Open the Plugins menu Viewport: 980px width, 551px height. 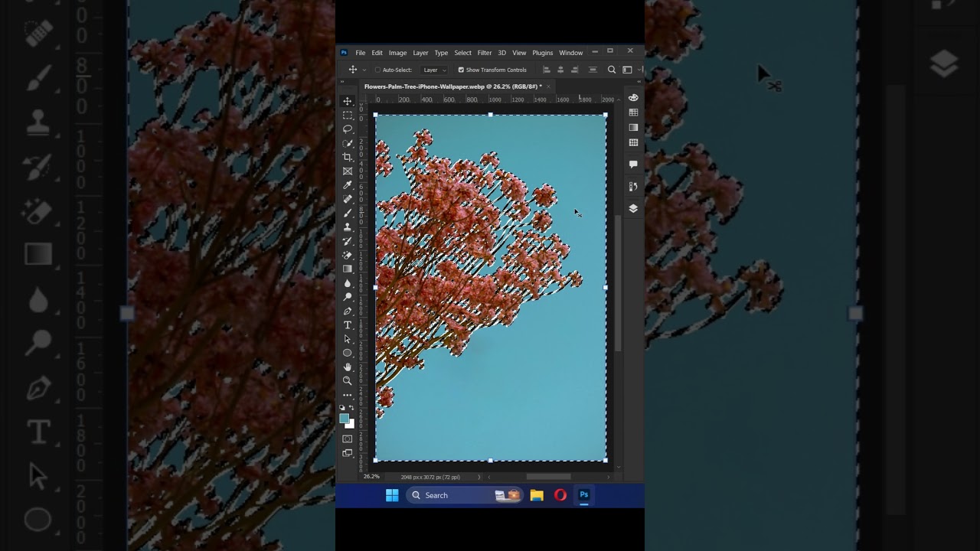coord(543,53)
